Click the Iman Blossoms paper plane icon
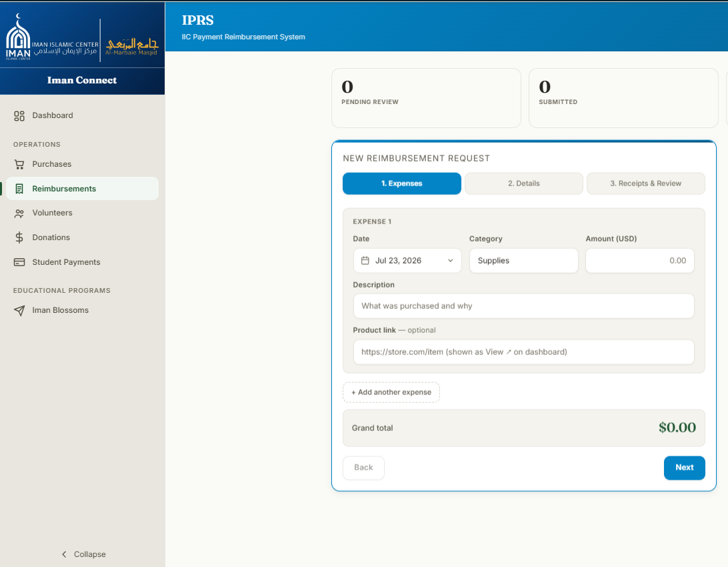The width and height of the screenshot is (728, 567). (x=19, y=311)
